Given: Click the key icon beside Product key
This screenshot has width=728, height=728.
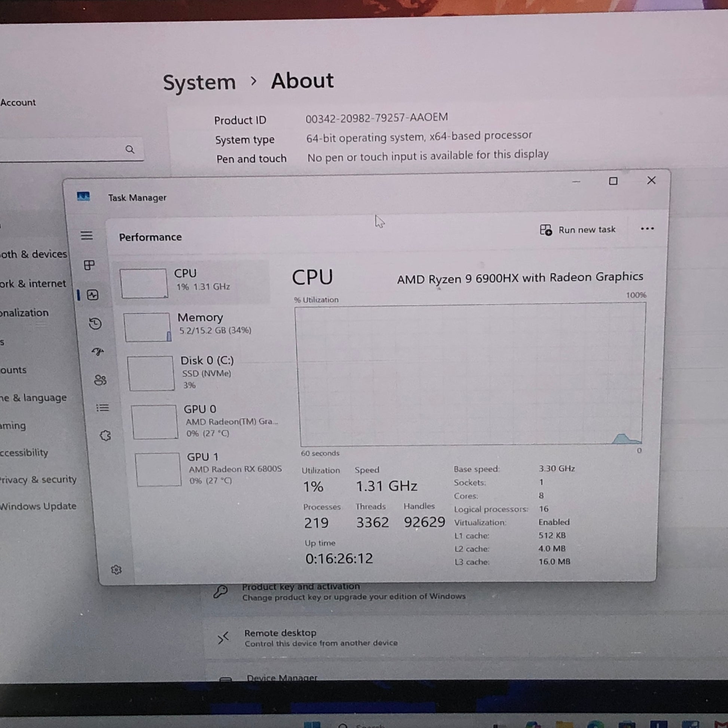Looking at the screenshot, I should coord(220,591).
